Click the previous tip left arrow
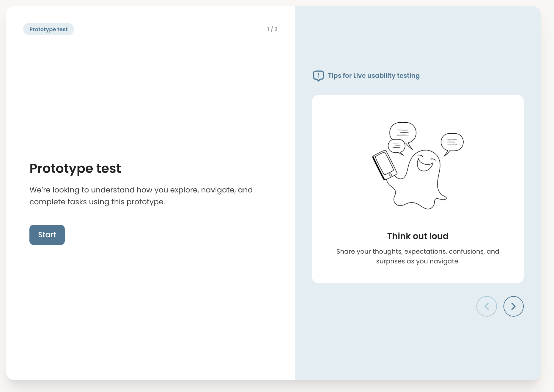Viewport: 554px width, 392px height. coord(487,306)
